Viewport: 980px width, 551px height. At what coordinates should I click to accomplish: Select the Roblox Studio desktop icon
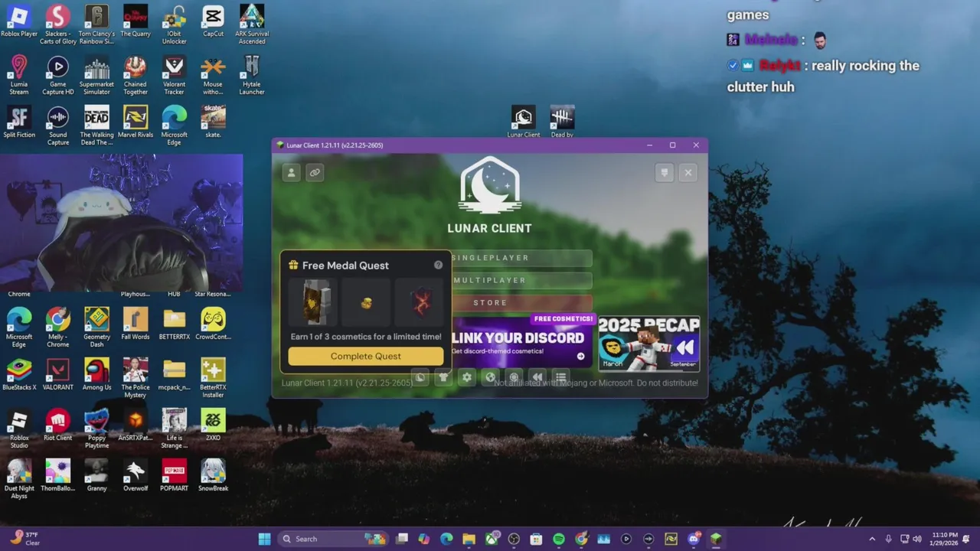coord(19,429)
